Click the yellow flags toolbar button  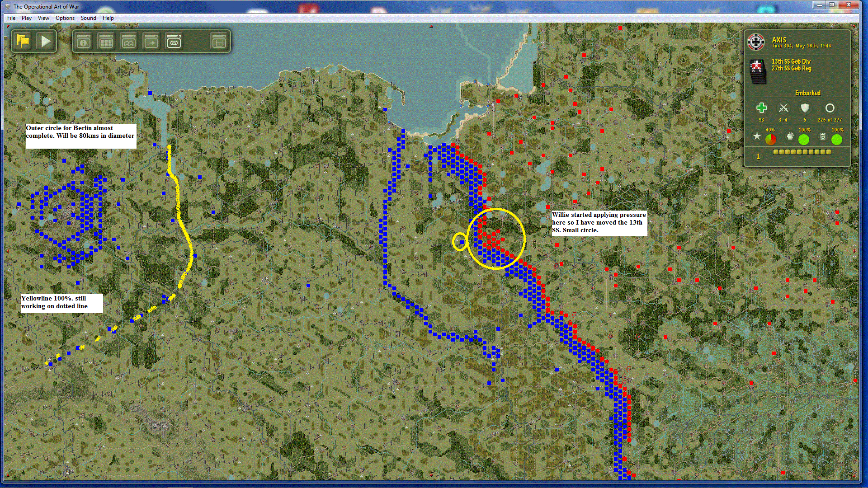coord(23,42)
